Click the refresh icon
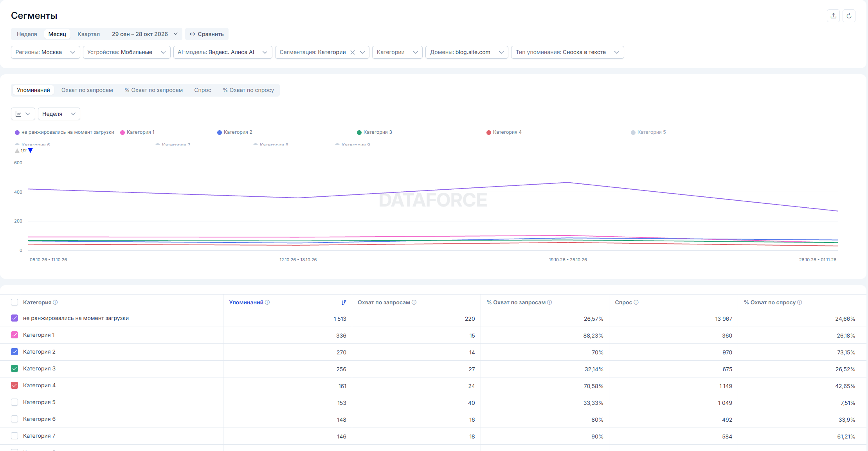The height and width of the screenshot is (451, 868). point(849,16)
